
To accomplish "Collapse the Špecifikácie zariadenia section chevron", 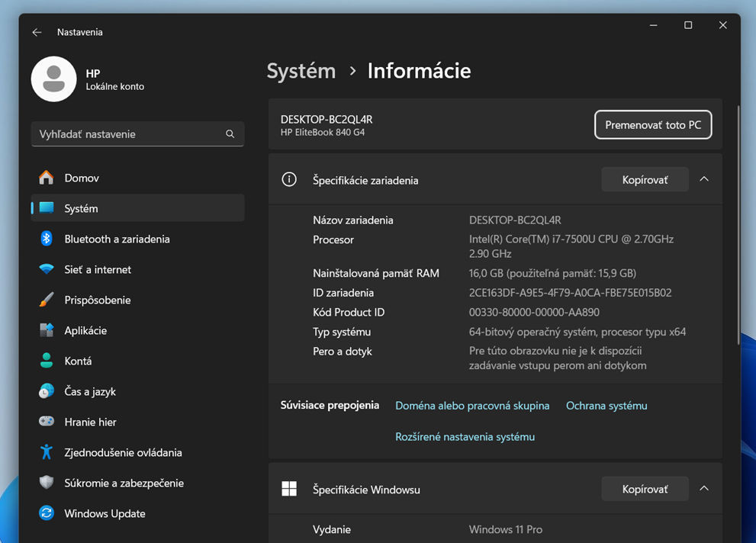I will [704, 180].
